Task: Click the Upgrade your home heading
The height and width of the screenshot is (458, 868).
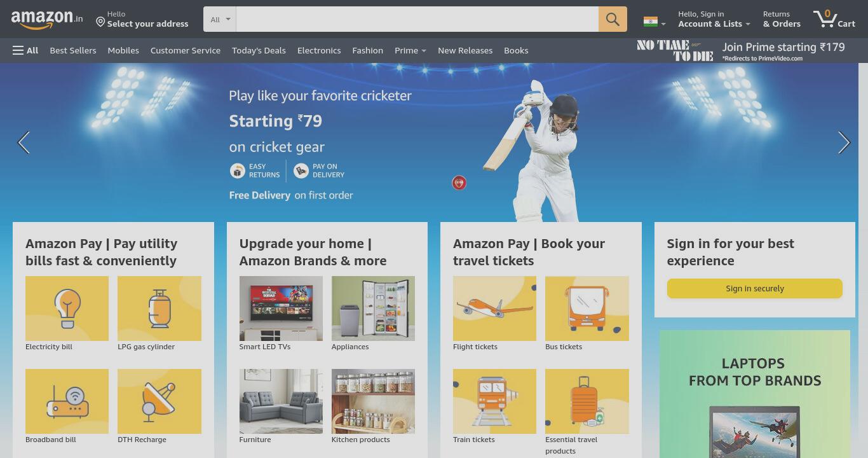Action: tap(313, 252)
